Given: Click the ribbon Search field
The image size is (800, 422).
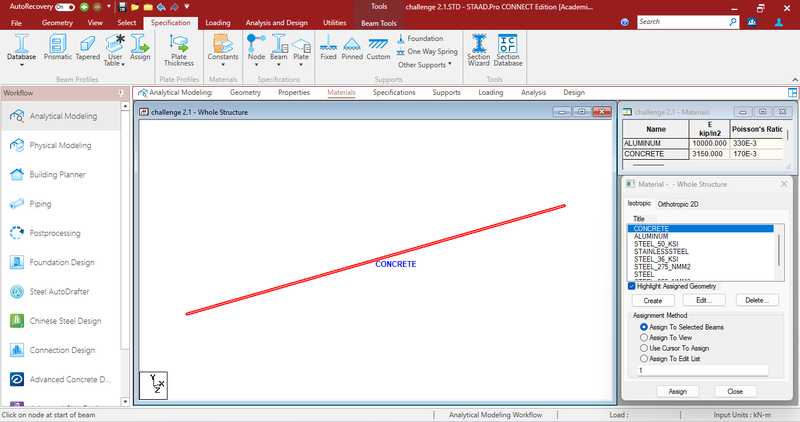Looking at the screenshot, I should (x=683, y=22).
